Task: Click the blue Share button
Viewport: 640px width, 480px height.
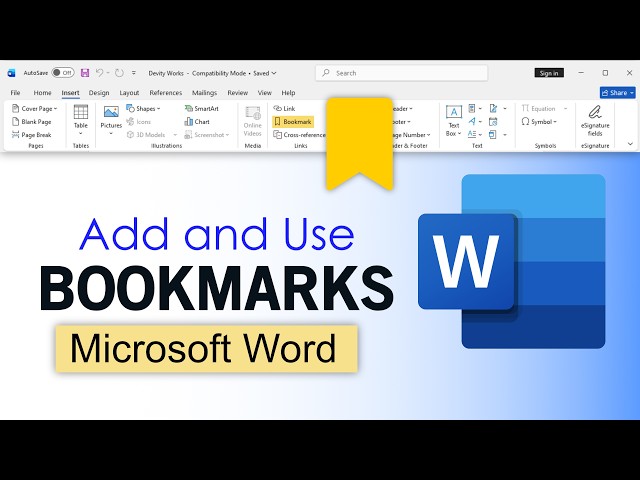Action: tap(618, 93)
